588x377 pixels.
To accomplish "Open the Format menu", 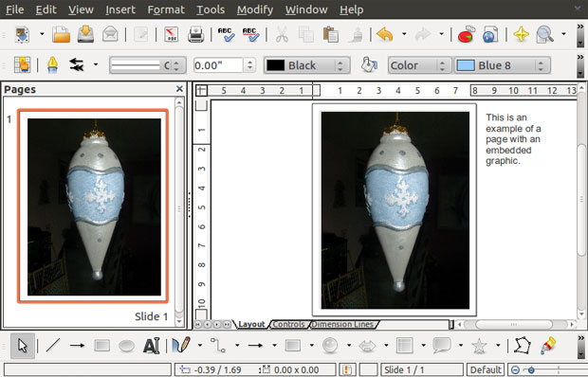I will [x=166, y=9].
